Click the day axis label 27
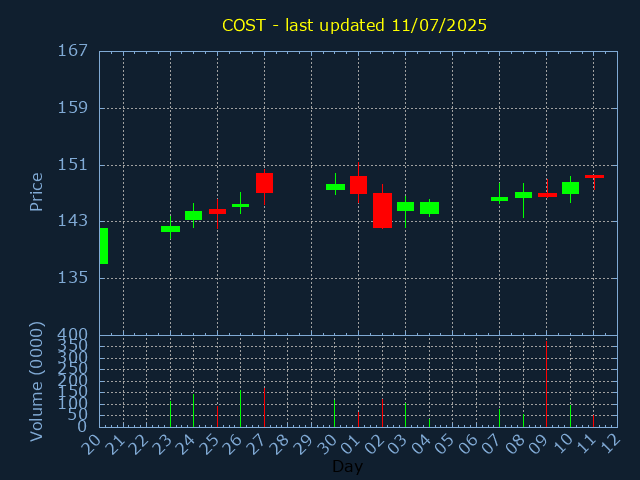The image size is (640, 480). [x=255, y=444]
